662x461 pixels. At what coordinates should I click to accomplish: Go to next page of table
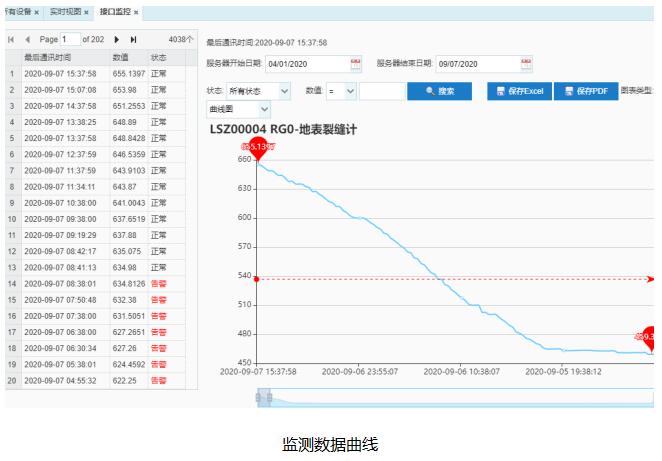point(118,39)
